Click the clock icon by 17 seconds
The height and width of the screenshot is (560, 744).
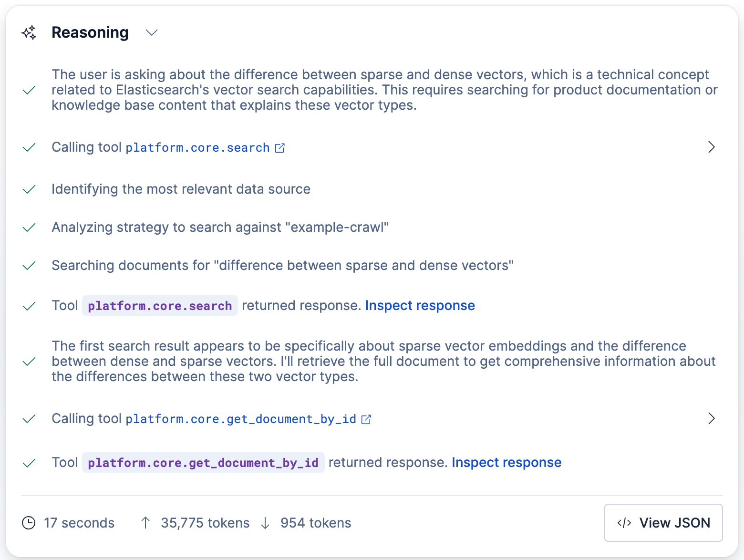point(29,523)
